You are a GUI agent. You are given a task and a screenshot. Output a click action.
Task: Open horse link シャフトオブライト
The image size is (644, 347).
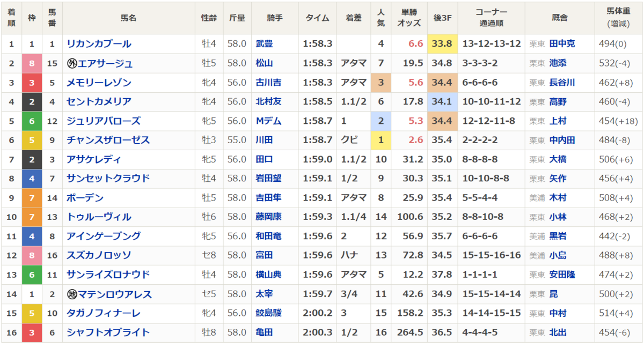point(108,333)
